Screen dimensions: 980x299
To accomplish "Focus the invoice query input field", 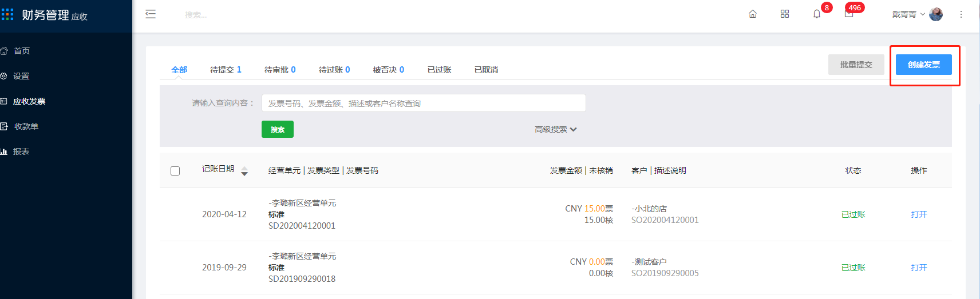I will pyautogui.click(x=424, y=103).
